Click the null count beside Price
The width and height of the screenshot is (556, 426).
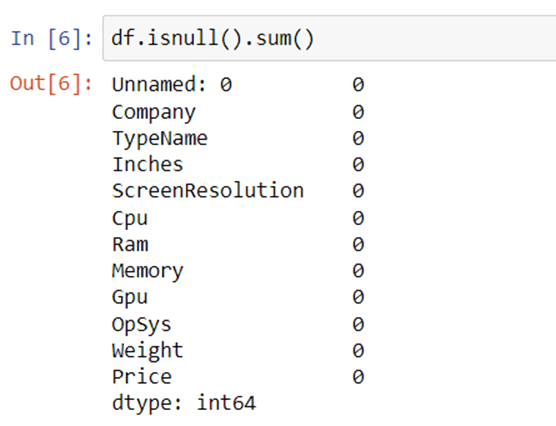pyautogui.click(x=358, y=377)
